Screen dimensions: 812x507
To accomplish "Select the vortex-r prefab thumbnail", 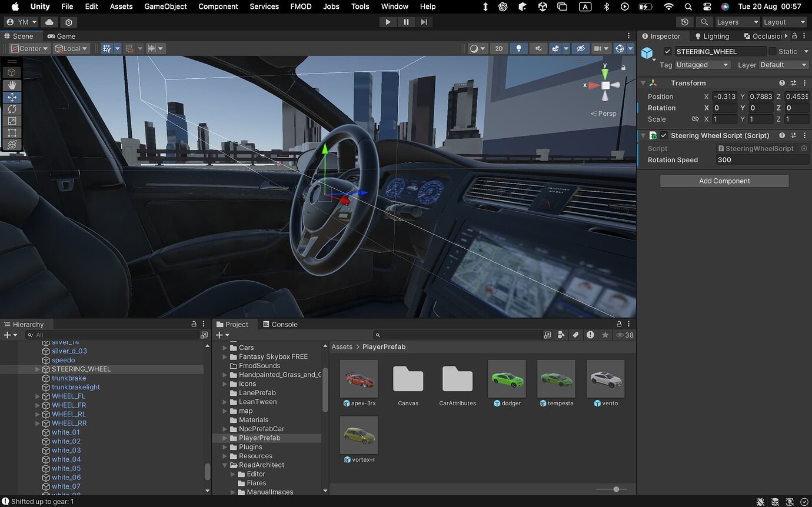I will (359, 434).
